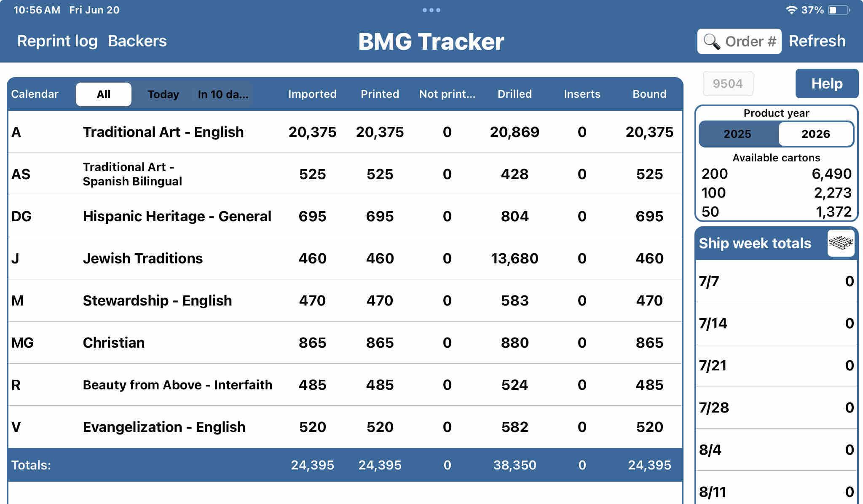The image size is (863, 504).
Task: Show All calendars filter
Action: (x=103, y=94)
